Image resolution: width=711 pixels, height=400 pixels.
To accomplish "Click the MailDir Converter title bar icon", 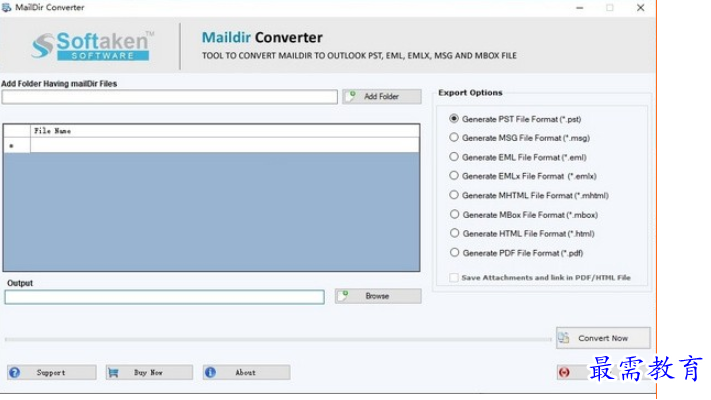I will [x=6, y=7].
